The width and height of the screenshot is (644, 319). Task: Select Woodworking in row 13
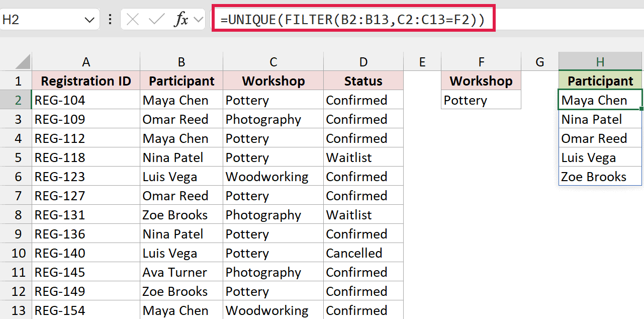(x=273, y=310)
